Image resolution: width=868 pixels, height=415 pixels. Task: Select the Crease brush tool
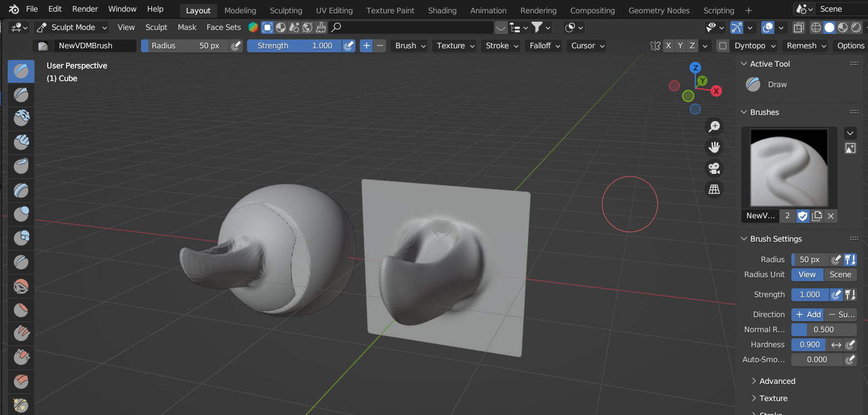tap(21, 262)
